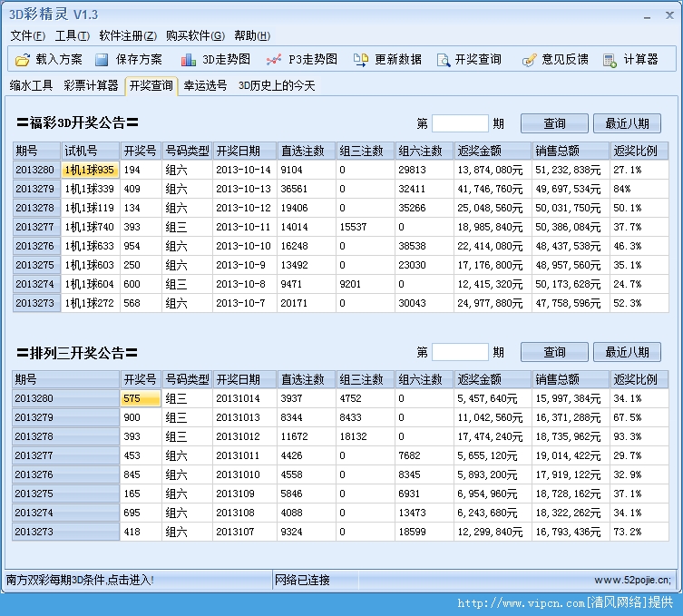Click the www.52pojie.cn status bar text
The image size is (683, 616).
point(633,581)
